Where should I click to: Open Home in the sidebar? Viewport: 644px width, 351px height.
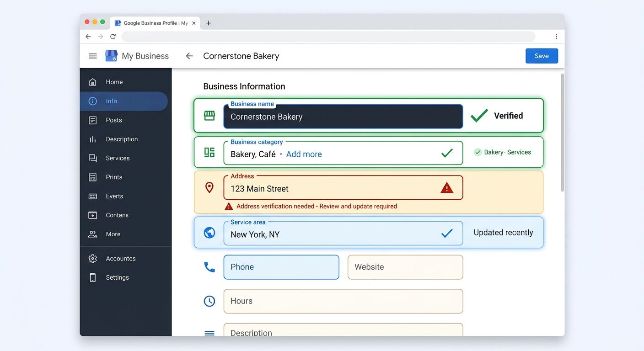pos(123,82)
